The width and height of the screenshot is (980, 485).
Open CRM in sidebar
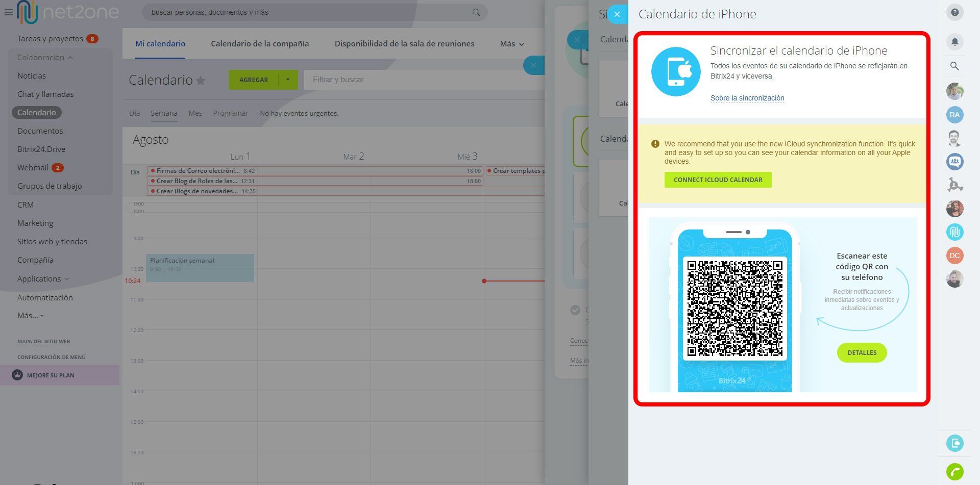point(26,205)
